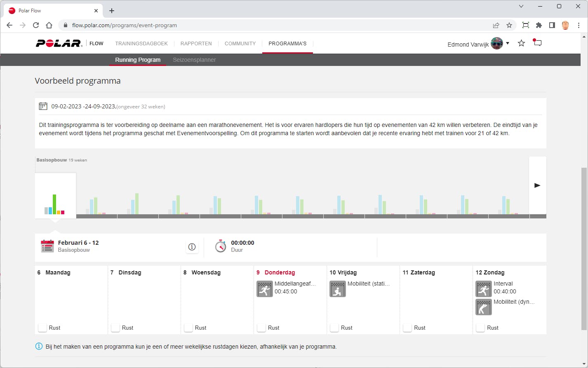The width and height of the screenshot is (588, 368).
Task: Check Rust for Vrijdag
Action: tap(334, 328)
